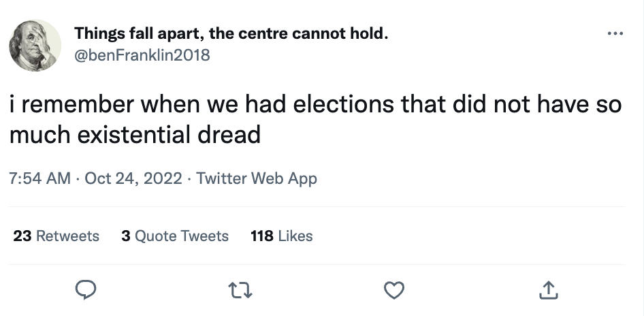Click the bold number 23 before Retweets
This screenshot has width=644, height=316.
pos(22,236)
